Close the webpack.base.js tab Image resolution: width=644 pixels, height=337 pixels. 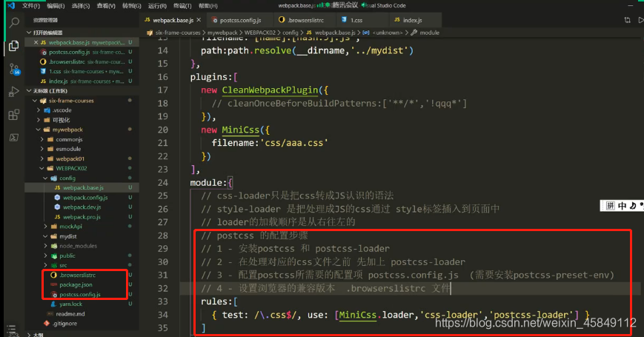coord(199,20)
